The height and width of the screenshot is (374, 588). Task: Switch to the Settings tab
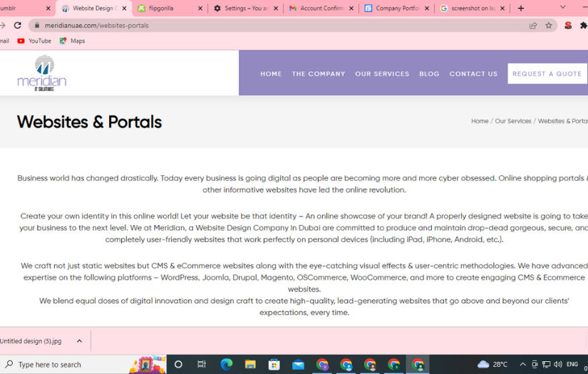tap(245, 9)
